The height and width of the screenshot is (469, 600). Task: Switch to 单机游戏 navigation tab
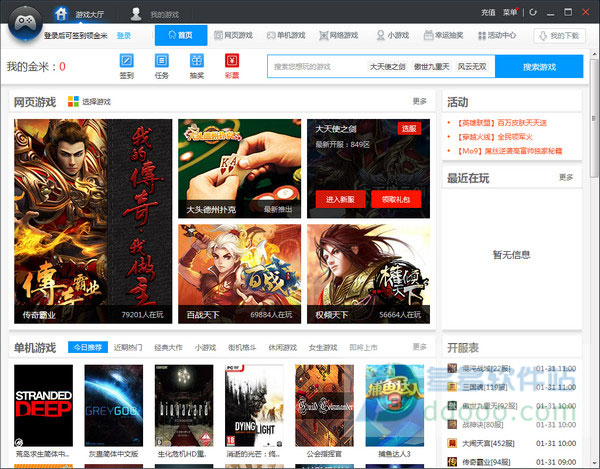(x=286, y=35)
